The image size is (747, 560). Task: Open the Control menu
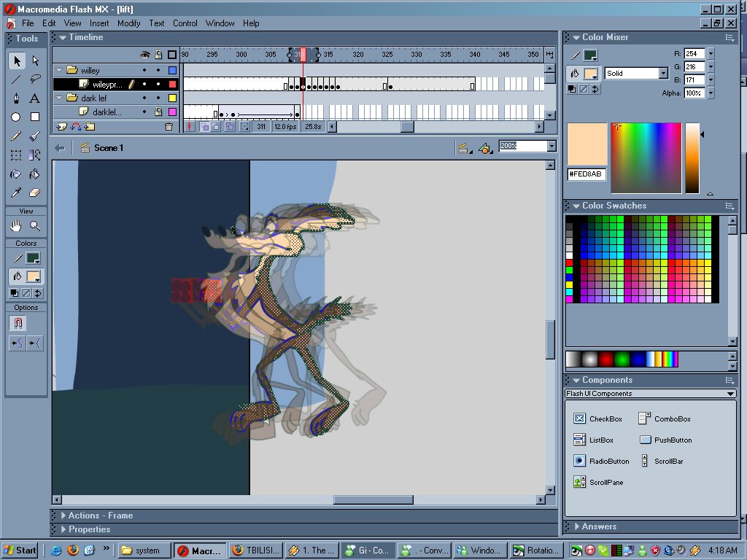(x=185, y=23)
